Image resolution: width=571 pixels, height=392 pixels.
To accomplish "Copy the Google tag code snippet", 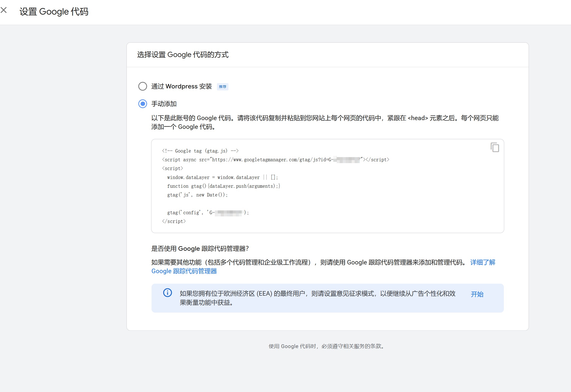I will (495, 147).
